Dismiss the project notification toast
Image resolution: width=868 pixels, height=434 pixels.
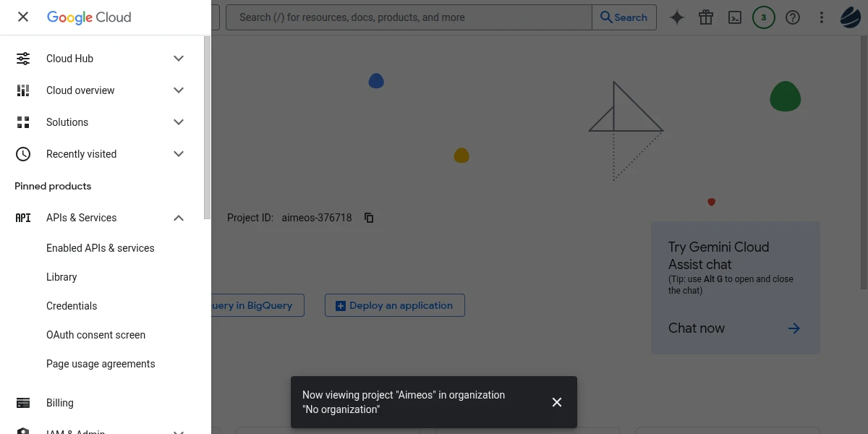[x=557, y=402]
